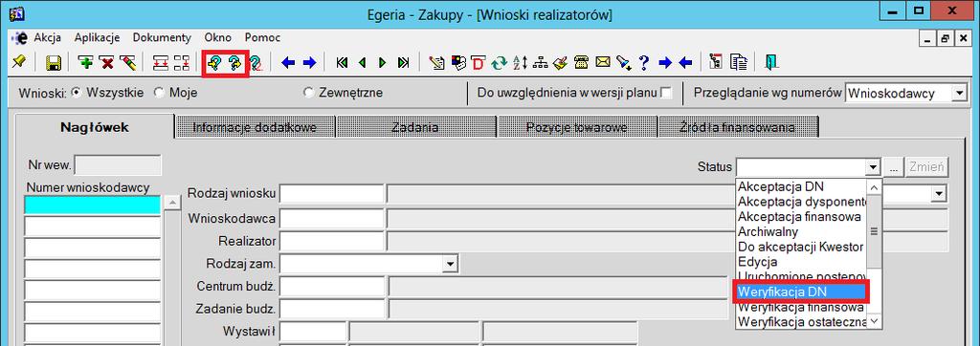Switch to the Informacje dodatkowe tab
This screenshot has width=980, height=346.
[x=255, y=127]
